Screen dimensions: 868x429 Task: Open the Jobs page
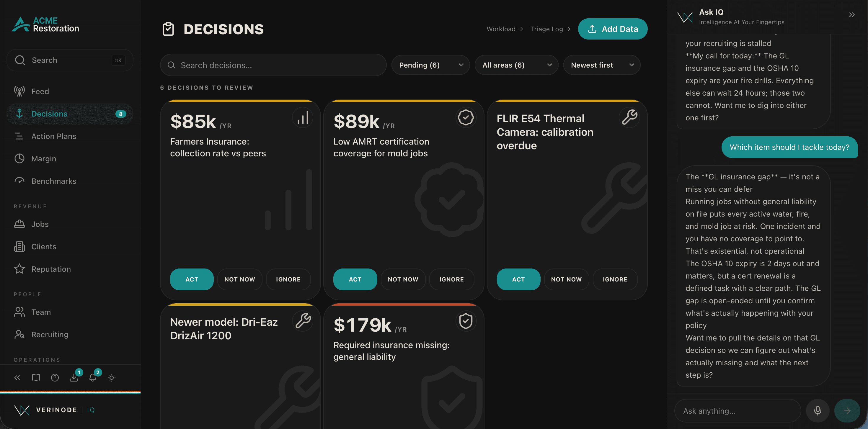(70, 224)
